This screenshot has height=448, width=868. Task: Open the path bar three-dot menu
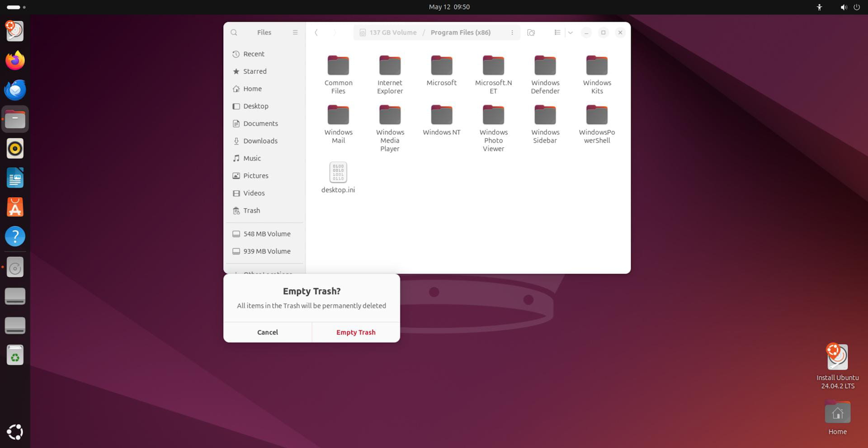pyautogui.click(x=512, y=33)
